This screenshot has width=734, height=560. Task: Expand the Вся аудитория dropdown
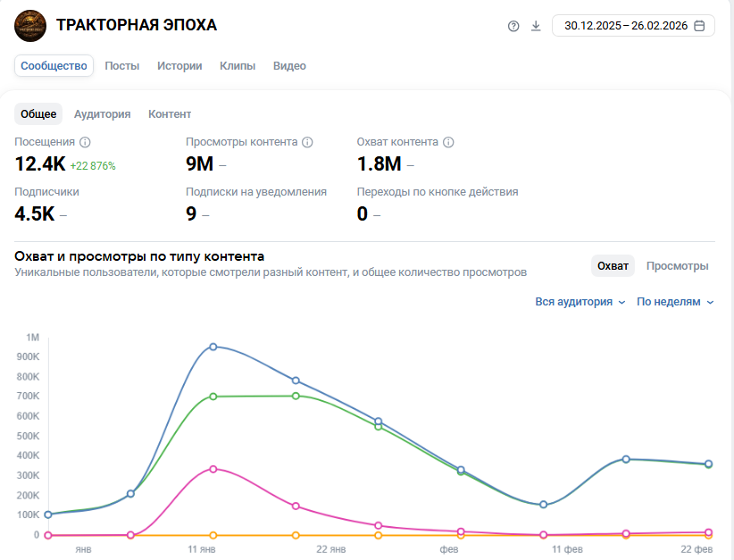pyautogui.click(x=580, y=302)
